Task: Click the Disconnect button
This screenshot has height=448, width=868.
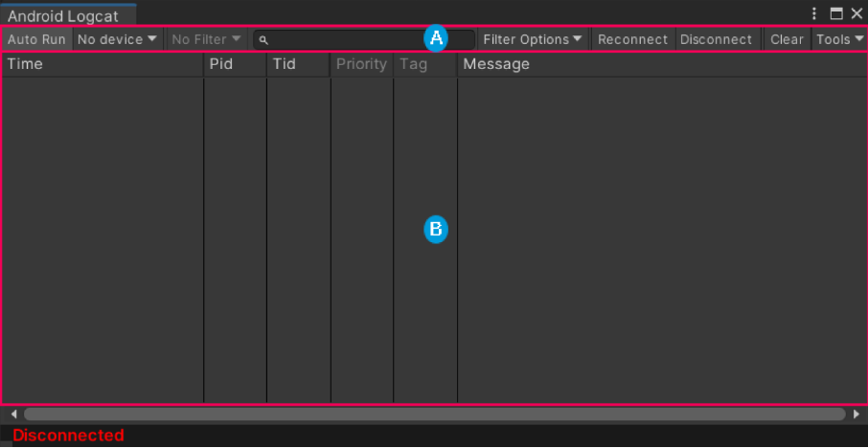Action: coord(716,40)
